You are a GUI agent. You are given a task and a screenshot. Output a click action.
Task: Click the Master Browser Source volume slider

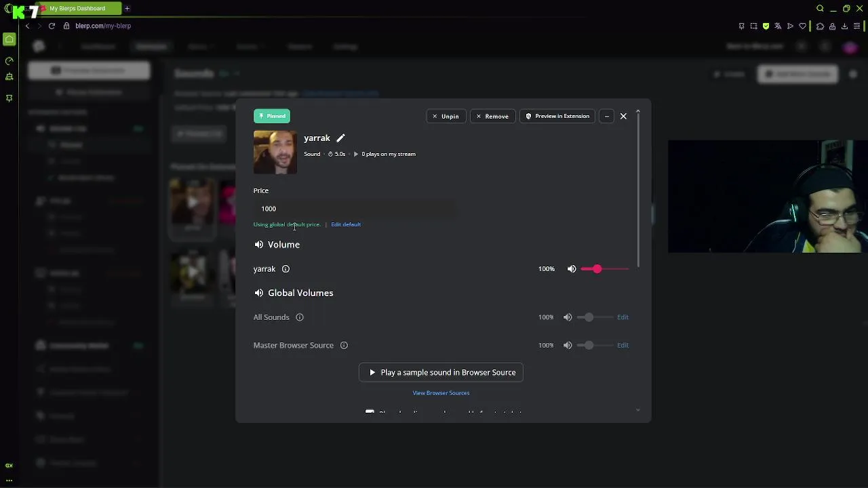594,346
